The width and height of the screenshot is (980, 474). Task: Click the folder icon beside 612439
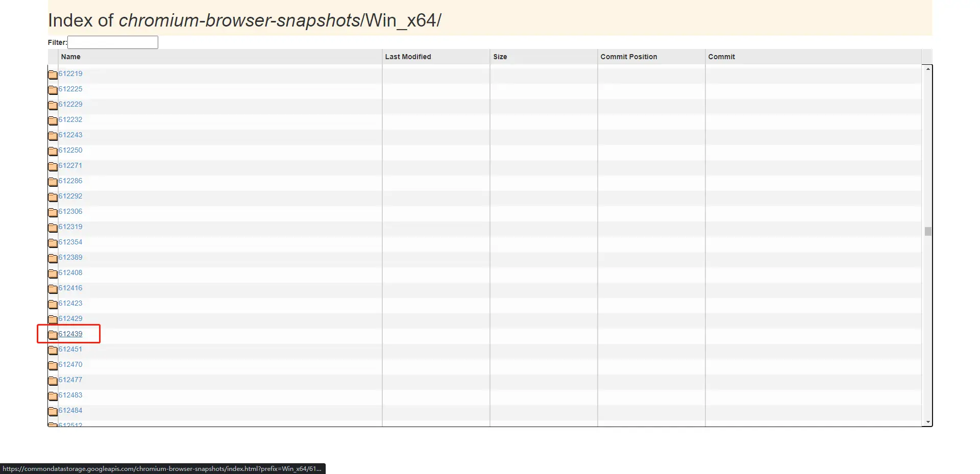53,335
